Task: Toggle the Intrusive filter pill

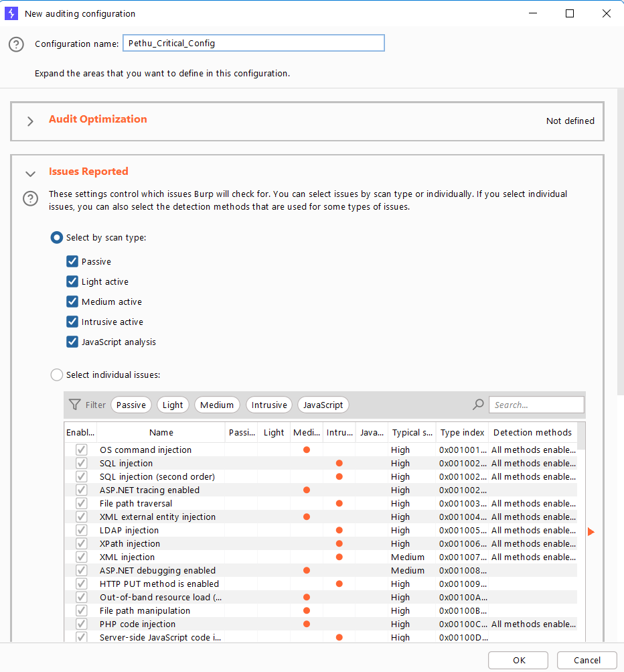Action: [x=269, y=405]
